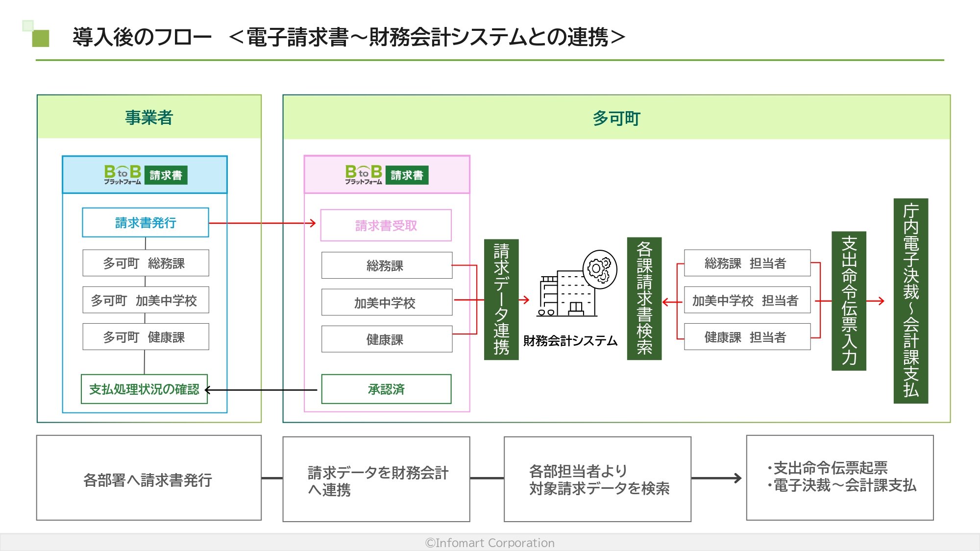Click the 多可町 header
The width and height of the screenshot is (980, 551).
coord(616,118)
